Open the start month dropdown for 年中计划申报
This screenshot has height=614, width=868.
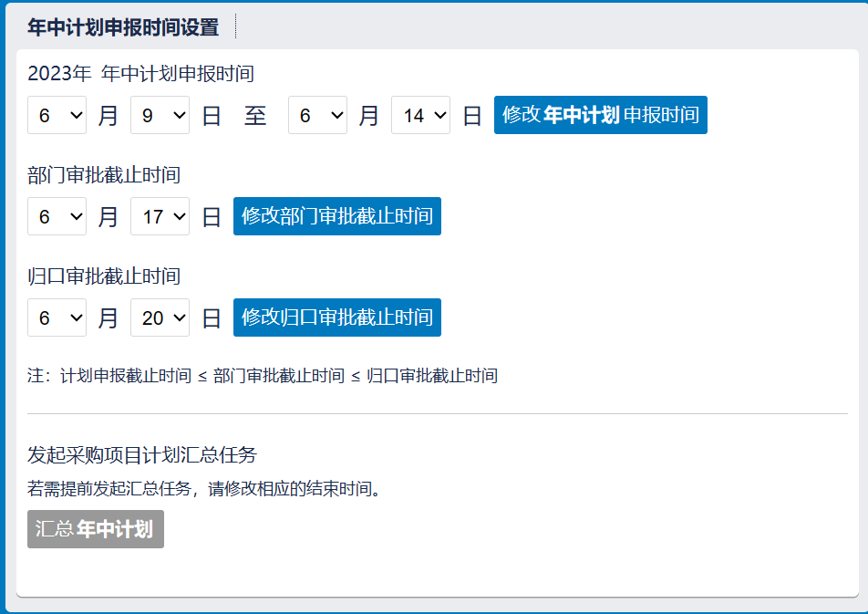pos(57,116)
